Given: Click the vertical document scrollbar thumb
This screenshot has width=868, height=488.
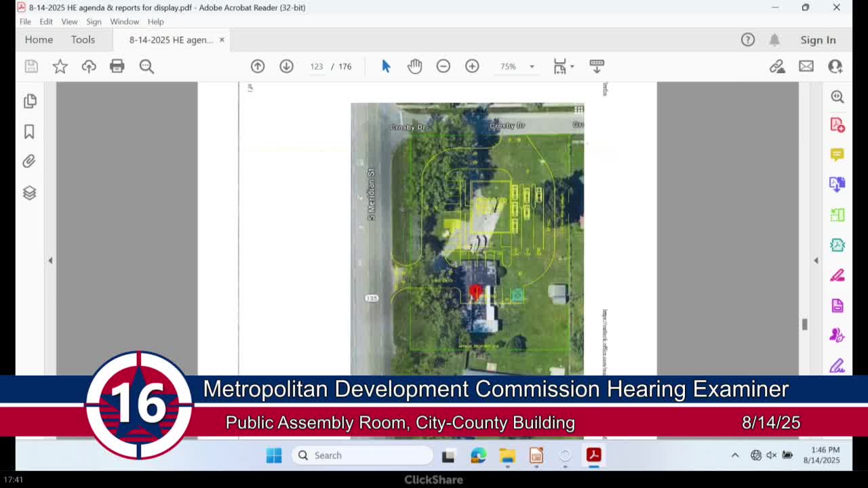Looking at the screenshot, I should pyautogui.click(x=805, y=324).
